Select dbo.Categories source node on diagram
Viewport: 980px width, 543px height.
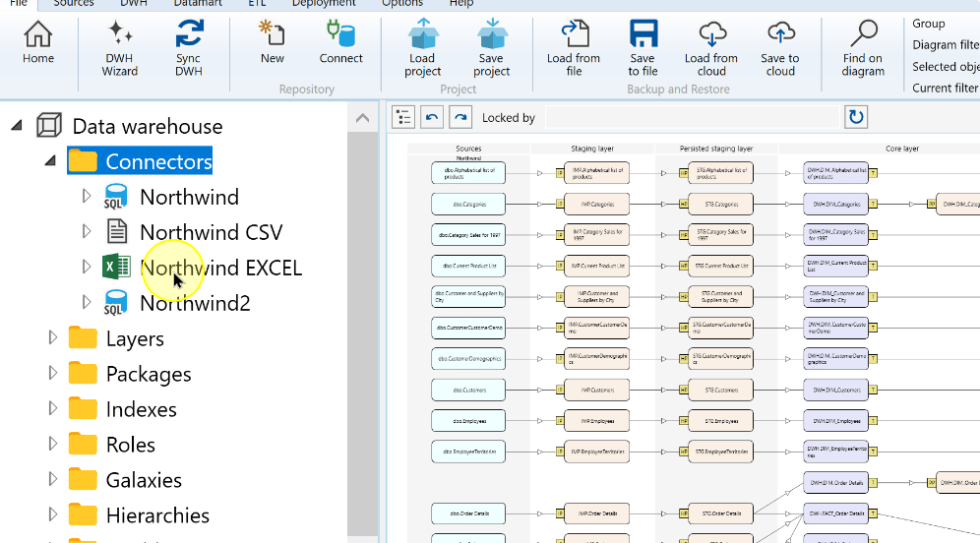pos(468,204)
